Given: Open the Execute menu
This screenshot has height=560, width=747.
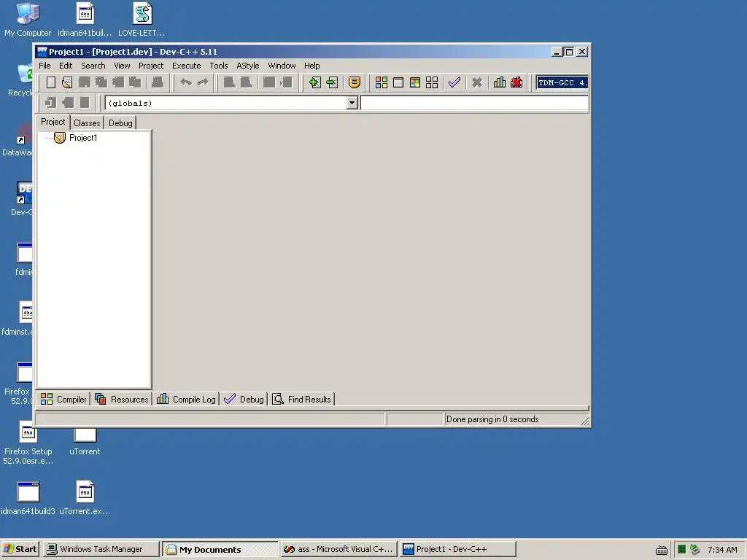Looking at the screenshot, I should 186,66.
